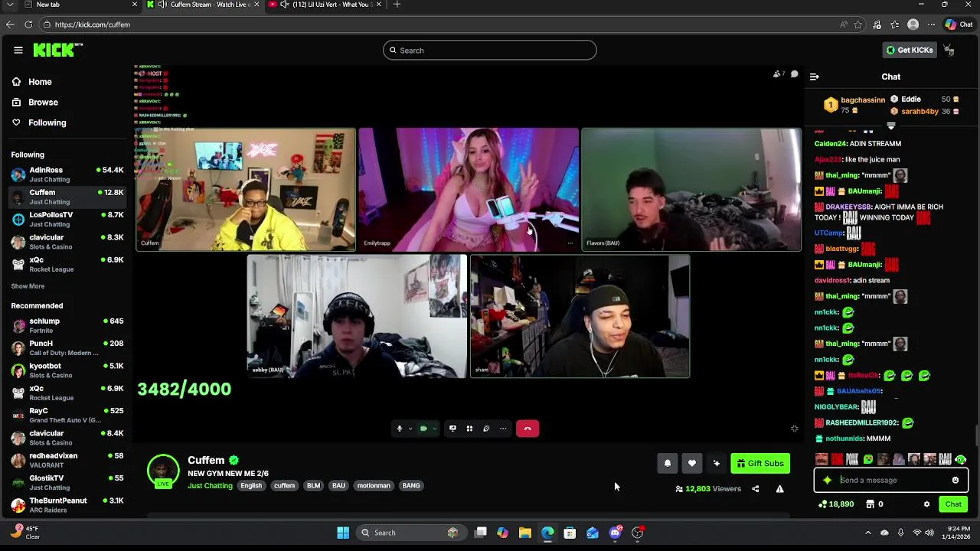The image size is (980, 551).
Task: Click the reactions icon in call bar
Action: point(486,429)
